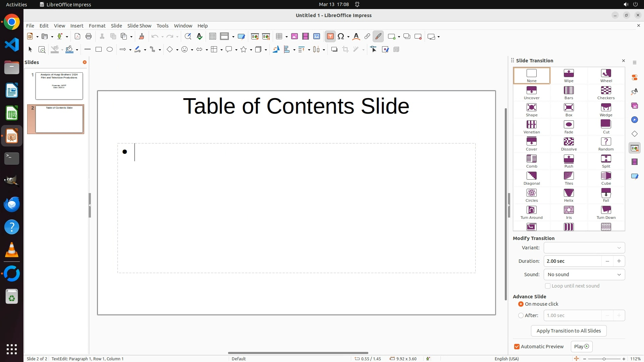
Task: Click the Special Character omega icon
Action: [341, 37]
